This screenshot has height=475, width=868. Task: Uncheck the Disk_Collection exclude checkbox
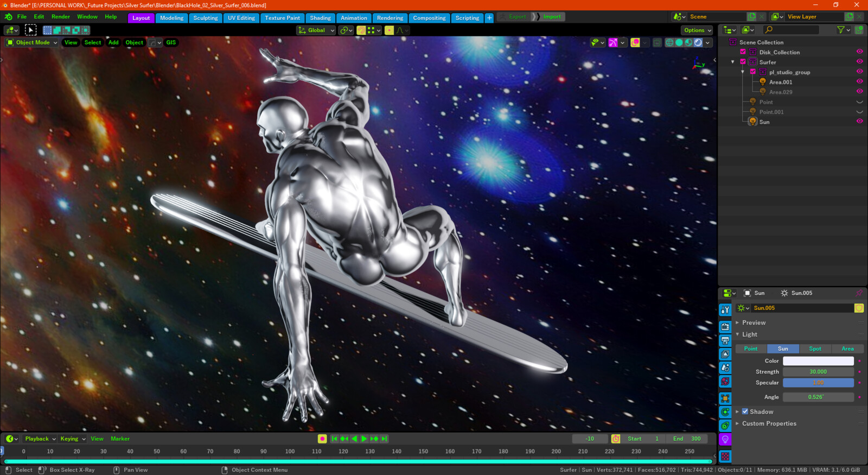pos(743,52)
